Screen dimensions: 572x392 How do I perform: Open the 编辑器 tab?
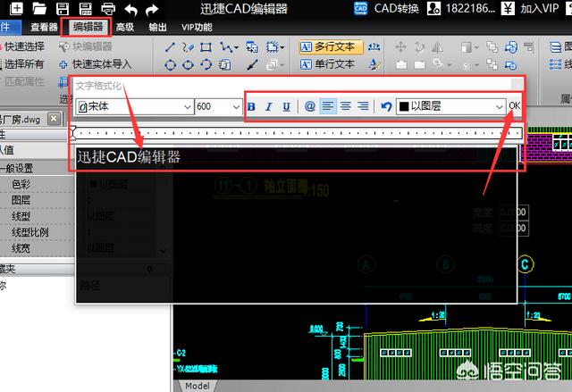(x=88, y=27)
